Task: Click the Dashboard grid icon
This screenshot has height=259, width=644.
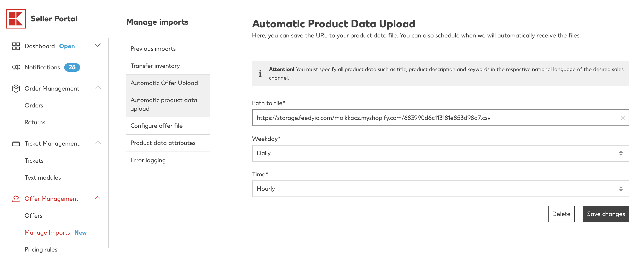Action: (16, 46)
